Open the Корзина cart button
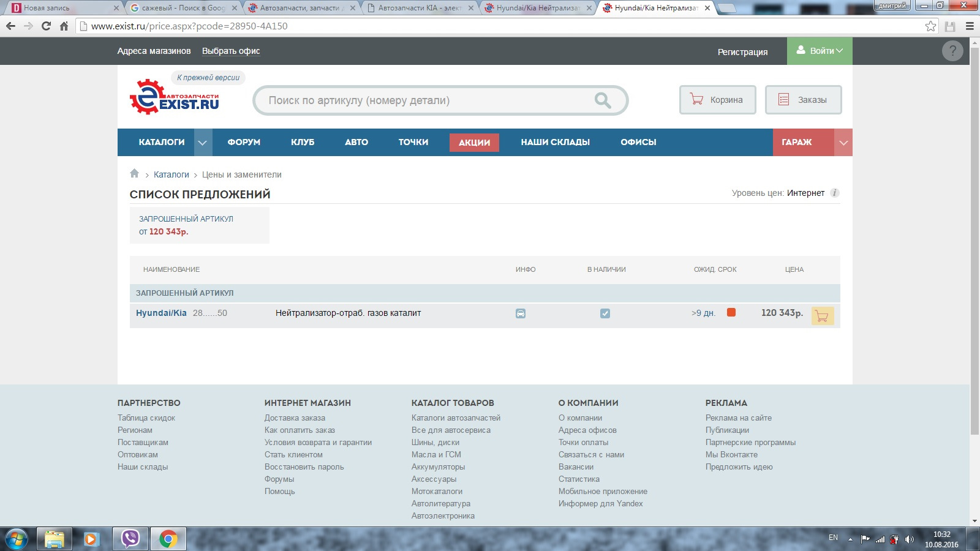 pos(717,100)
